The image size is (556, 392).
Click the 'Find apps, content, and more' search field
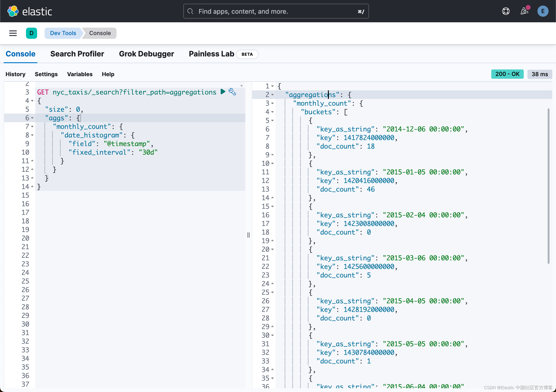point(266,11)
